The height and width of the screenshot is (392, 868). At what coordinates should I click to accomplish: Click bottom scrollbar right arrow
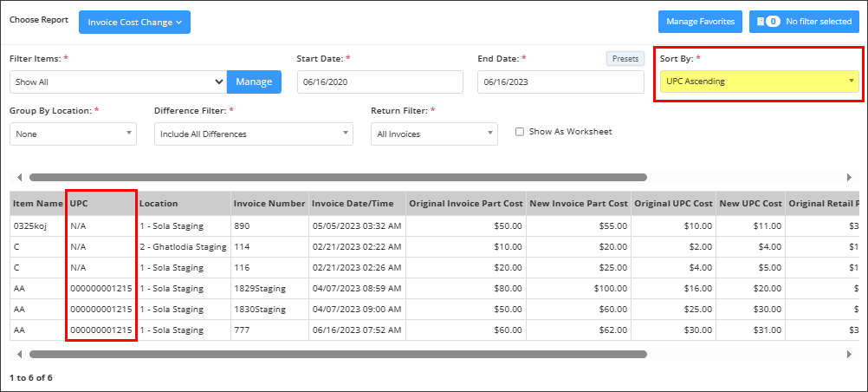click(849, 354)
